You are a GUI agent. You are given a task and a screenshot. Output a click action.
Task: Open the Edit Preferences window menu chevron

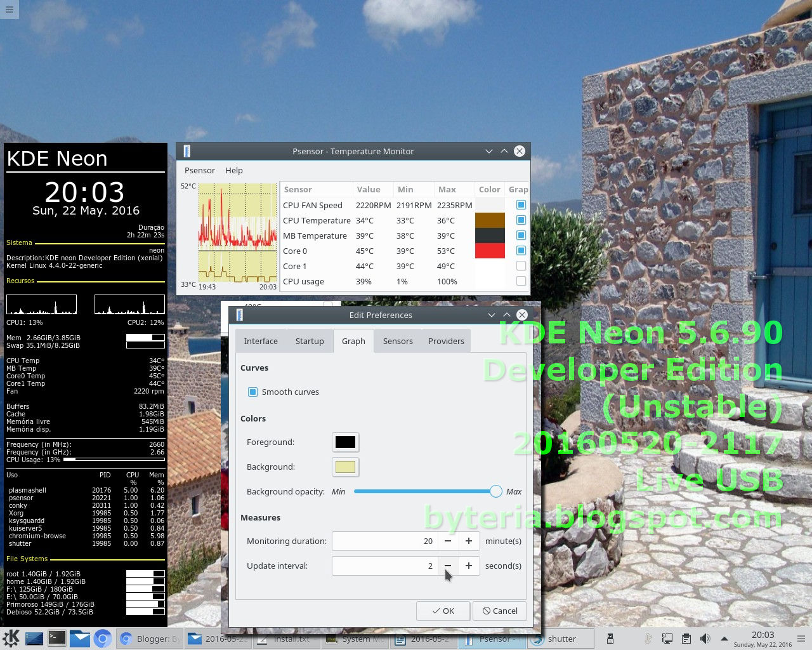(x=492, y=315)
